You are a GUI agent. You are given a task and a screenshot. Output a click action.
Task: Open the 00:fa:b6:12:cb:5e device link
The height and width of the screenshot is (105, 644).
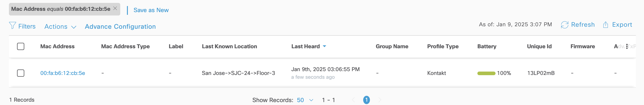pyautogui.click(x=62, y=73)
